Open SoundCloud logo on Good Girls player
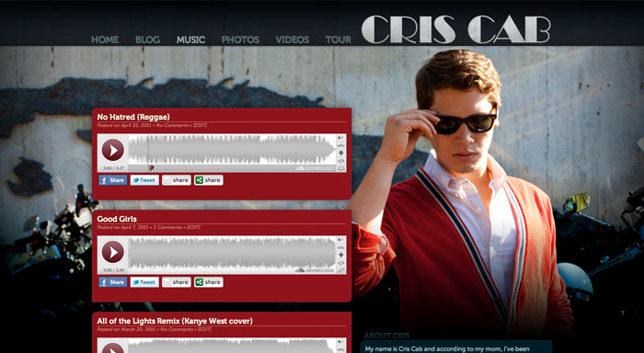Screen dimensions: 644x353 [315, 270]
